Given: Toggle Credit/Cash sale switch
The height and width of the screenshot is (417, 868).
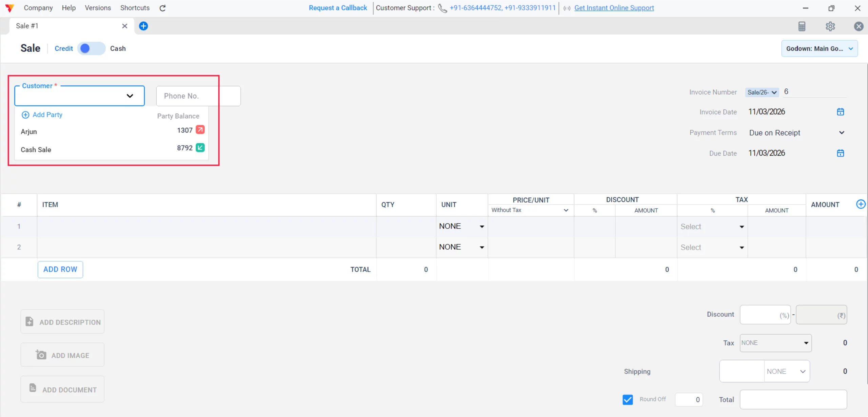Looking at the screenshot, I should (91, 48).
